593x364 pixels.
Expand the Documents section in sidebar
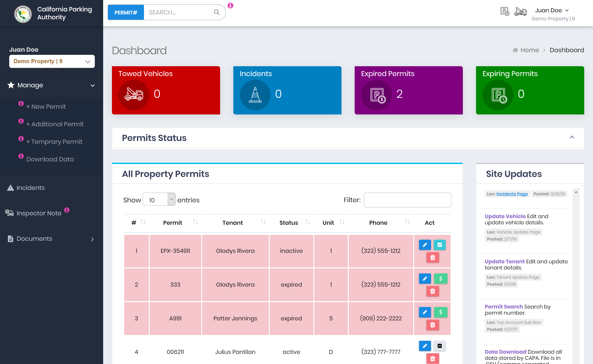point(92,239)
